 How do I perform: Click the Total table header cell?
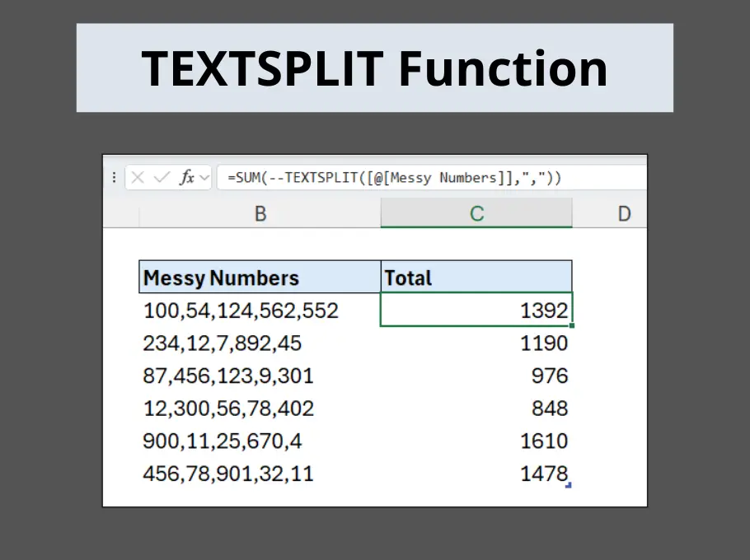click(x=476, y=278)
